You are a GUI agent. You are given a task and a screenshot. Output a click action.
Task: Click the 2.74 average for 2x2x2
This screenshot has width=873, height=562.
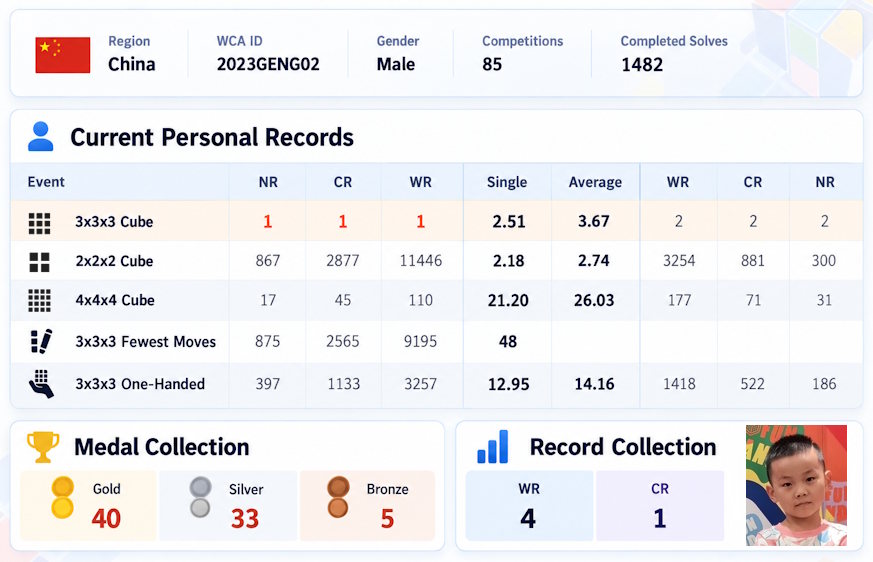[594, 260]
